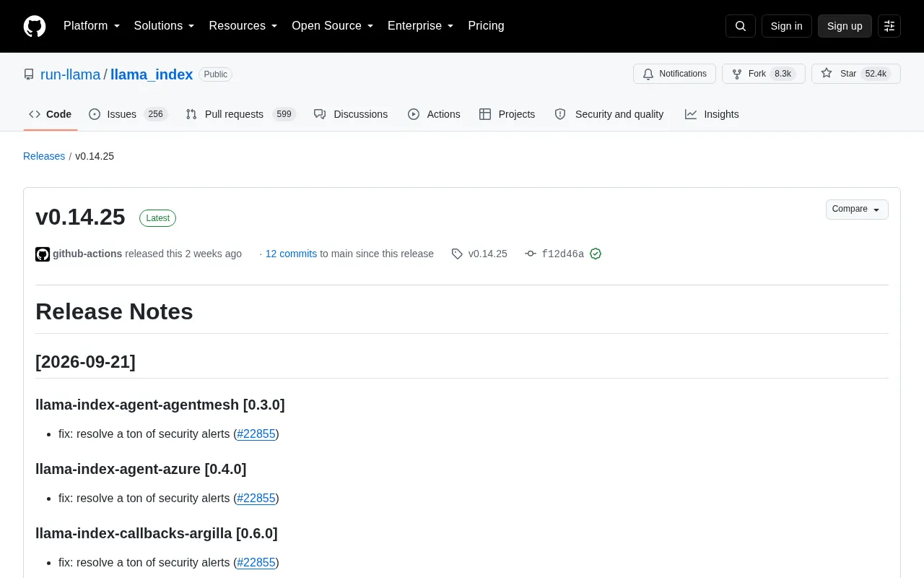Open the Pull requests tab

point(240,114)
